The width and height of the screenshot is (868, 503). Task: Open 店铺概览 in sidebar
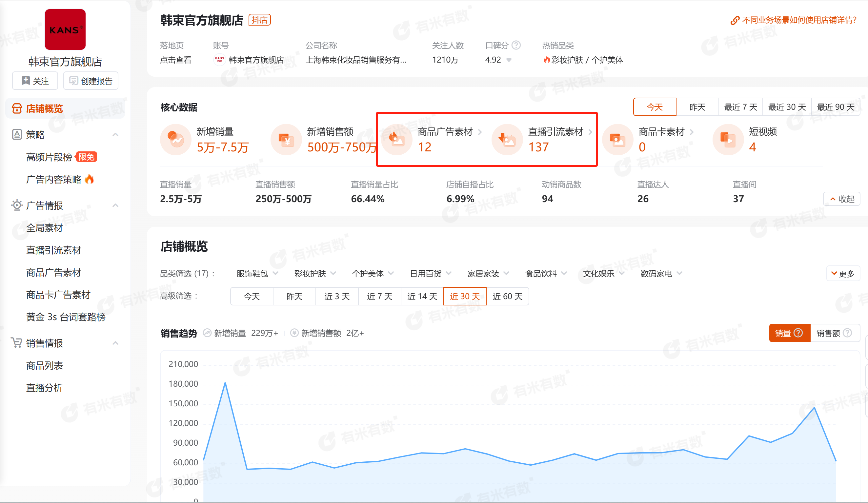click(x=45, y=108)
